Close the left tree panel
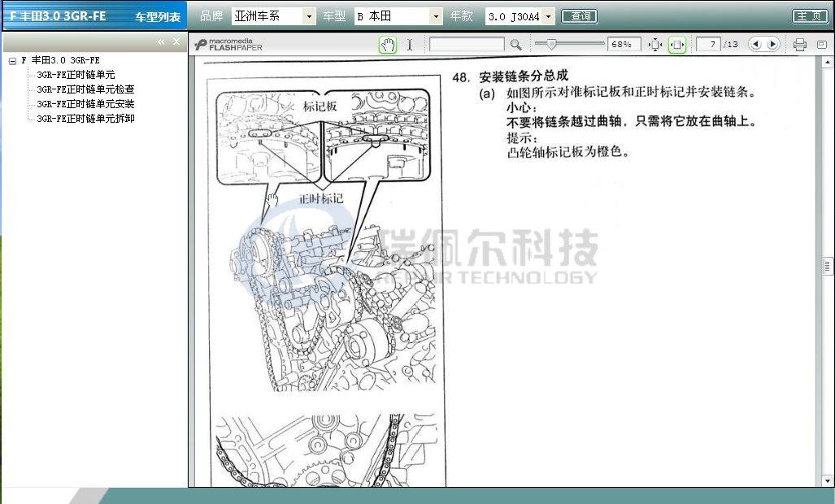Screen dimensions: 835x504 tap(176, 41)
